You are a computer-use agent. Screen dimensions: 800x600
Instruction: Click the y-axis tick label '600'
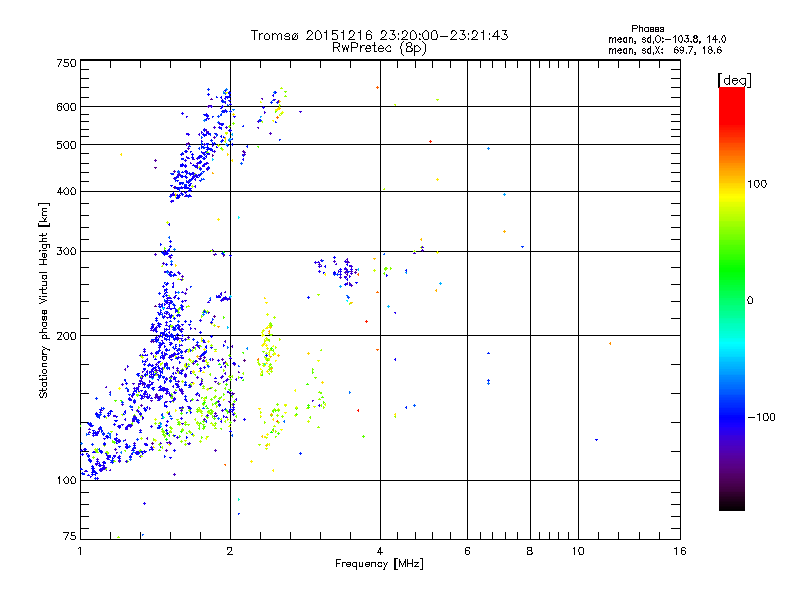point(66,107)
